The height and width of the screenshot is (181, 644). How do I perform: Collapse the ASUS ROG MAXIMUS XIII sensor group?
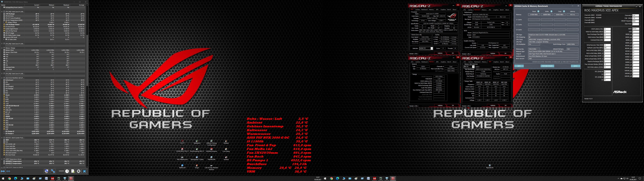[2, 78]
